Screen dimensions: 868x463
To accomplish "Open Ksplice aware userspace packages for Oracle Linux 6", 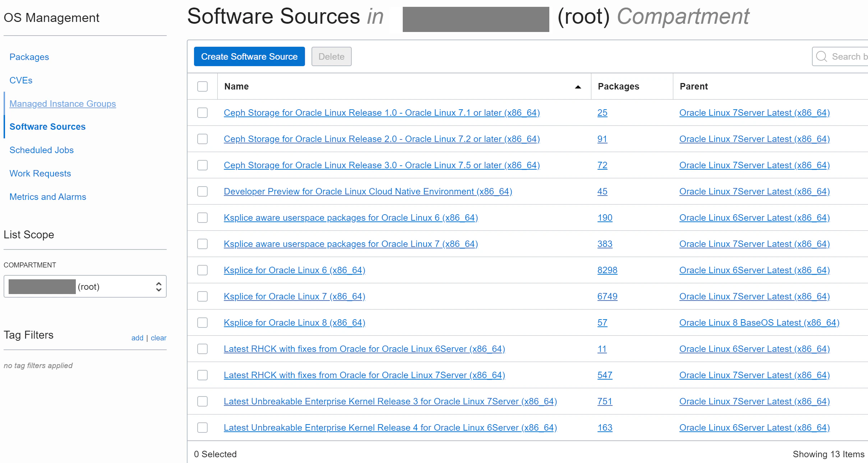I will click(351, 217).
